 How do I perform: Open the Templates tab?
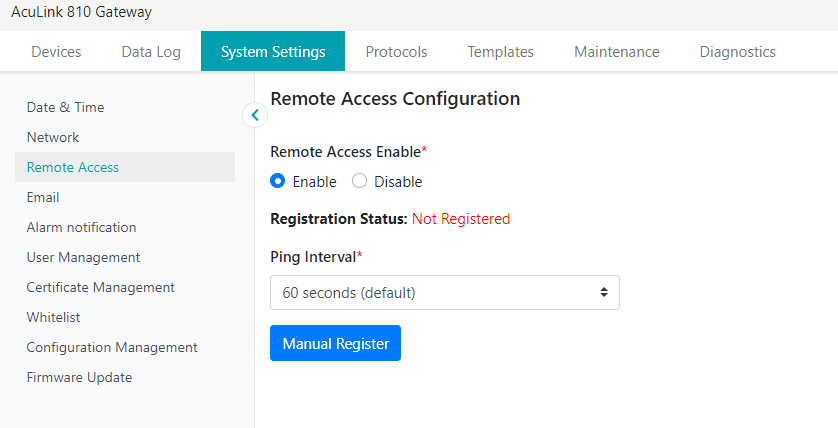click(500, 52)
